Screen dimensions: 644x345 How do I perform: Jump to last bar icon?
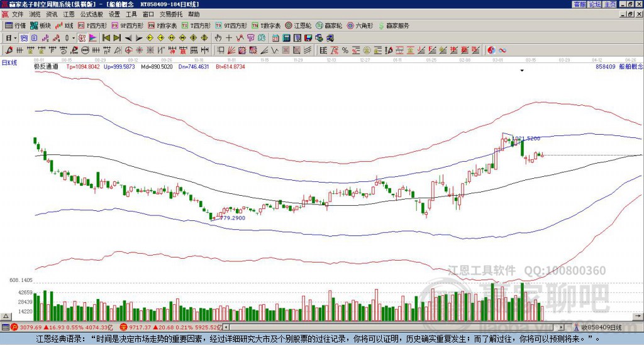(117, 38)
